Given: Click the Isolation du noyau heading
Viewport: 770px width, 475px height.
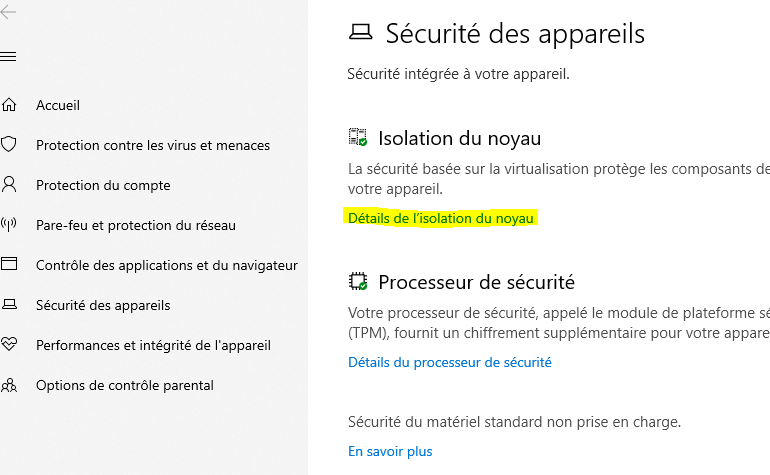Looking at the screenshot, I should click(x=459, y=138).
